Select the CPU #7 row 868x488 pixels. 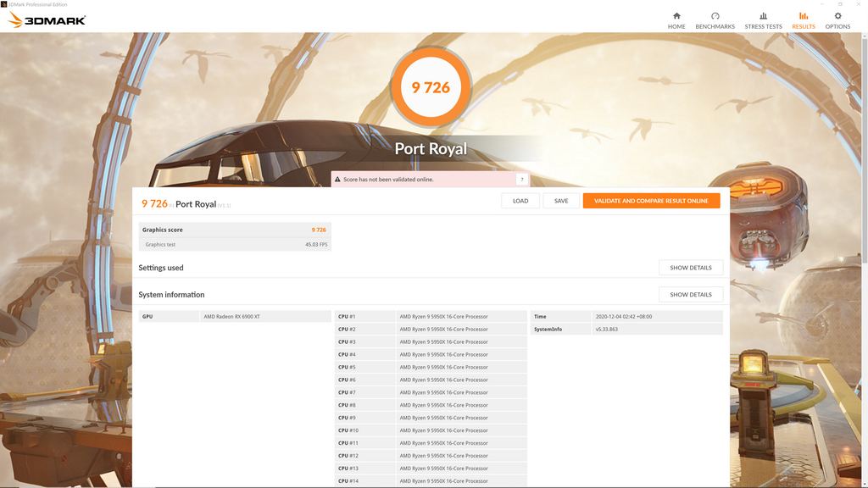pyautogui.click(x=431, y=392)
